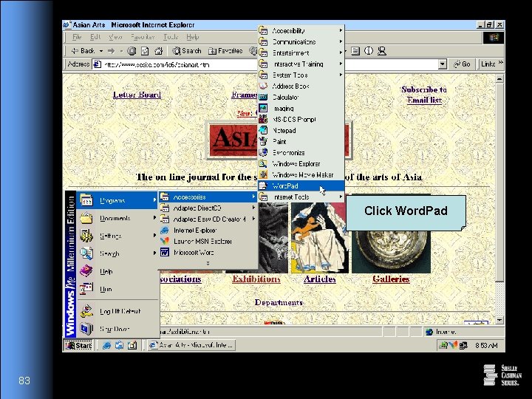532x399 pixels.
Task: Click the Favorites toolbar button
Action: coord(225,51)
